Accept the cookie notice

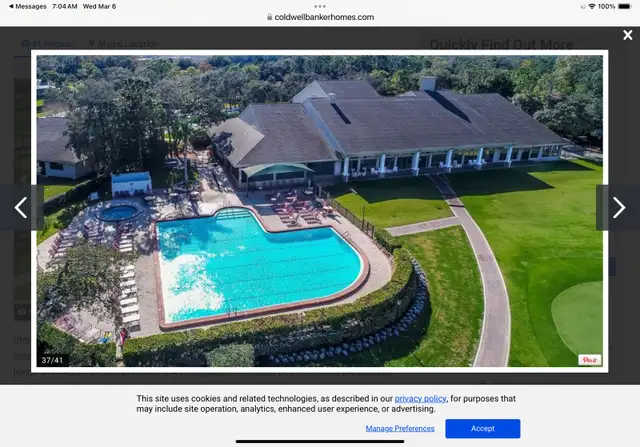tap(482, 428)
